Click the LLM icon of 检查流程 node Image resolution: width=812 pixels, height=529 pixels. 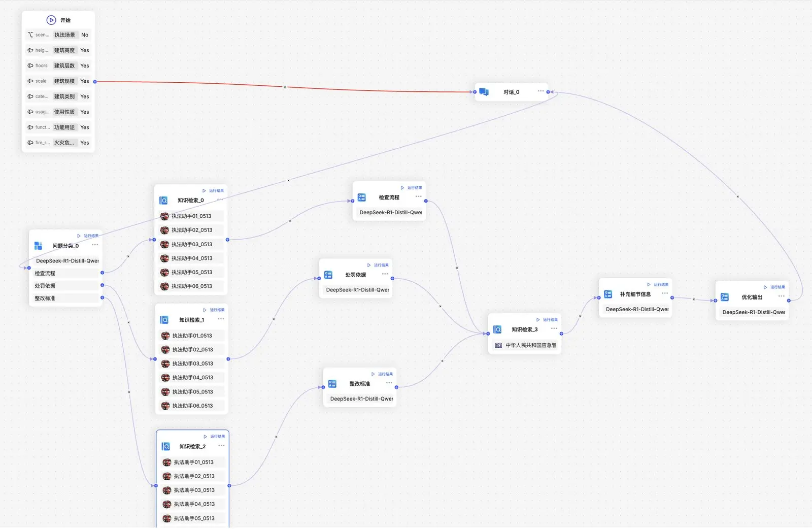click(x=361, y=197)
